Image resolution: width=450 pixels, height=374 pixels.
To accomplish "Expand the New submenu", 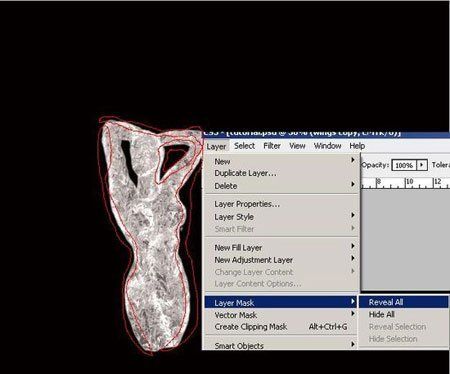I will tap(281, 161).
